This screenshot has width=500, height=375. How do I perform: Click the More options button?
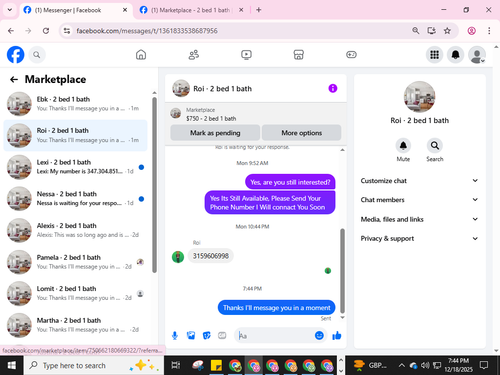(x=301, y=133)
